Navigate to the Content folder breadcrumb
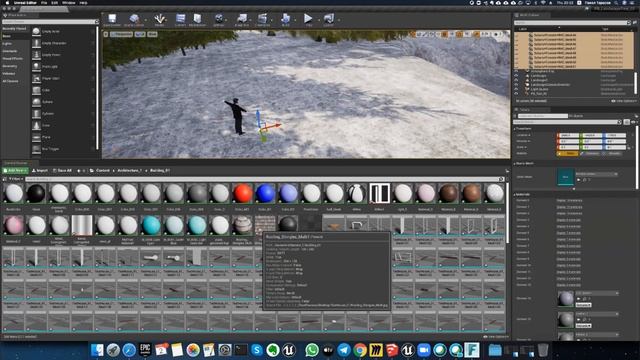640x360 pixels. (102, 170)
